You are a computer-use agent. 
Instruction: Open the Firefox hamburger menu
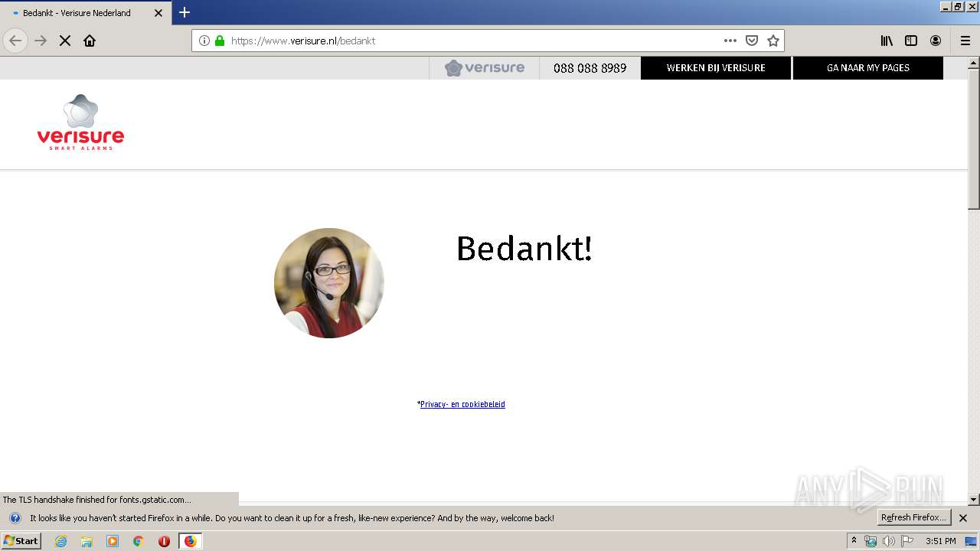point(965,41)
